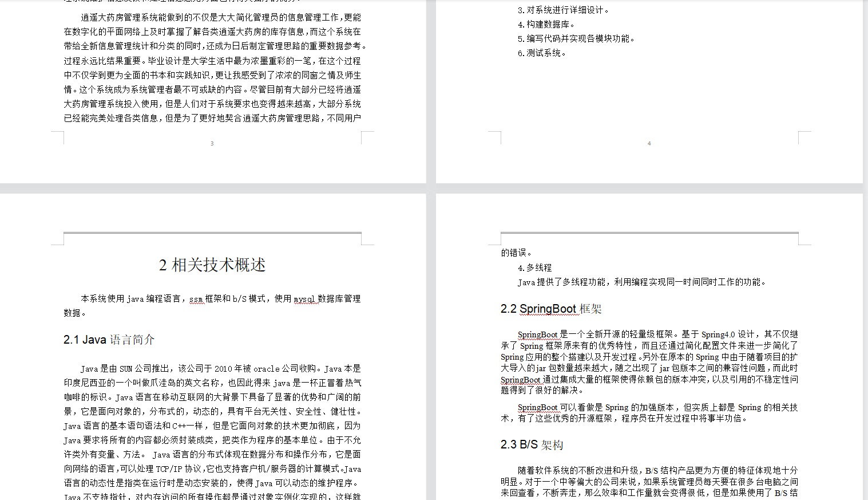Click the heading "2 相关技术概述"
The image size is (868, 500).
point(212,265)
